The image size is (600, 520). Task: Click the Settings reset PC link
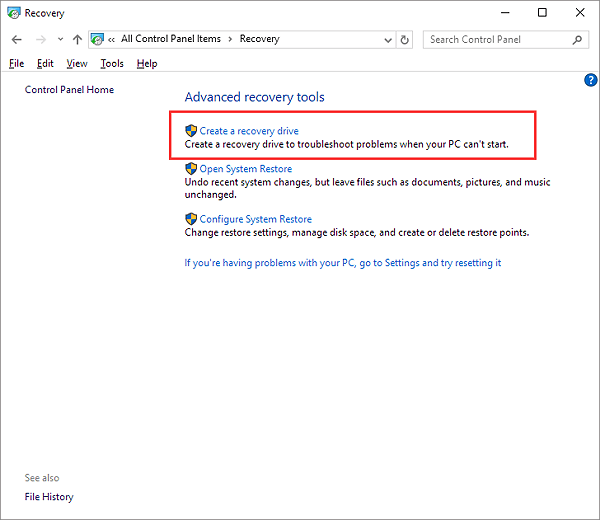(x=343, y=263)
